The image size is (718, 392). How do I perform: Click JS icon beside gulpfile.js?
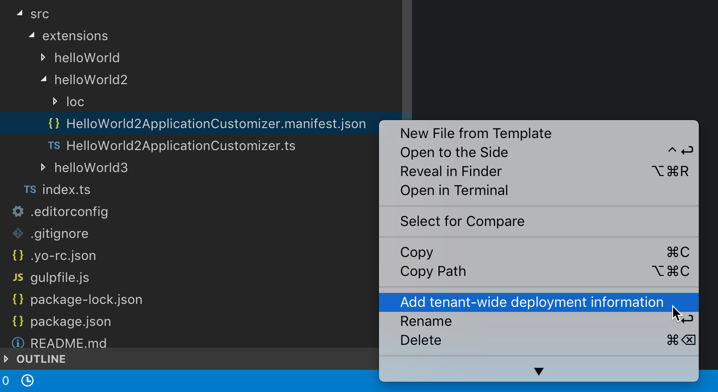point(18,277)
